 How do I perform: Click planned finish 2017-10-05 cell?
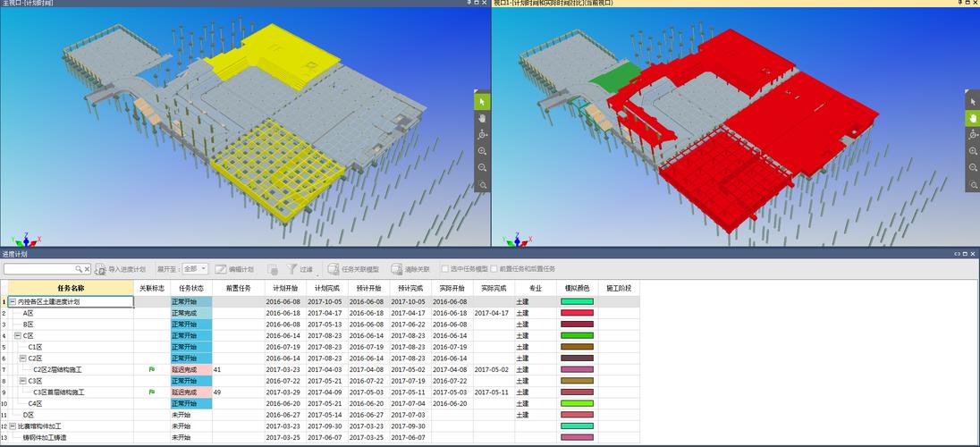(x=324, y=302)
